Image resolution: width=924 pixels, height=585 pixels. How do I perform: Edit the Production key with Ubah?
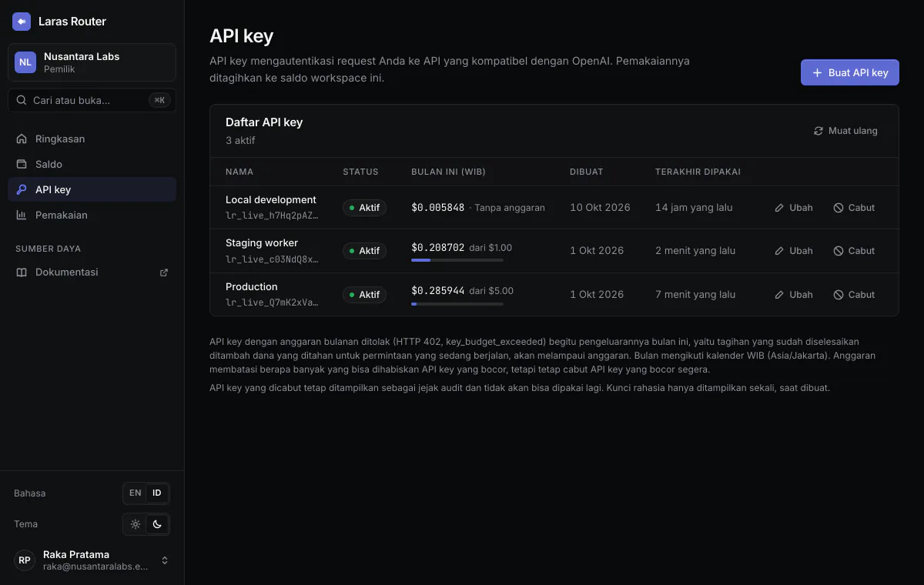[x=793, y=294]
